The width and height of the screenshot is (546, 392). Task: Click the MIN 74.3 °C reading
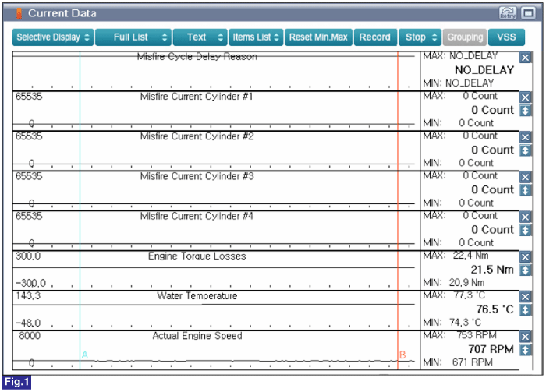(452, 323)
